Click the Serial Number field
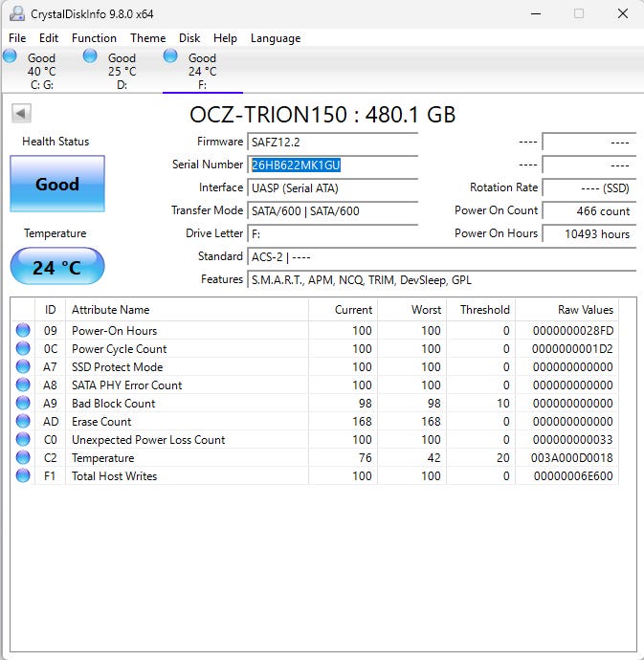Image resolution: width=644 pixels, height=660 pixels. [x=332, y=165]
